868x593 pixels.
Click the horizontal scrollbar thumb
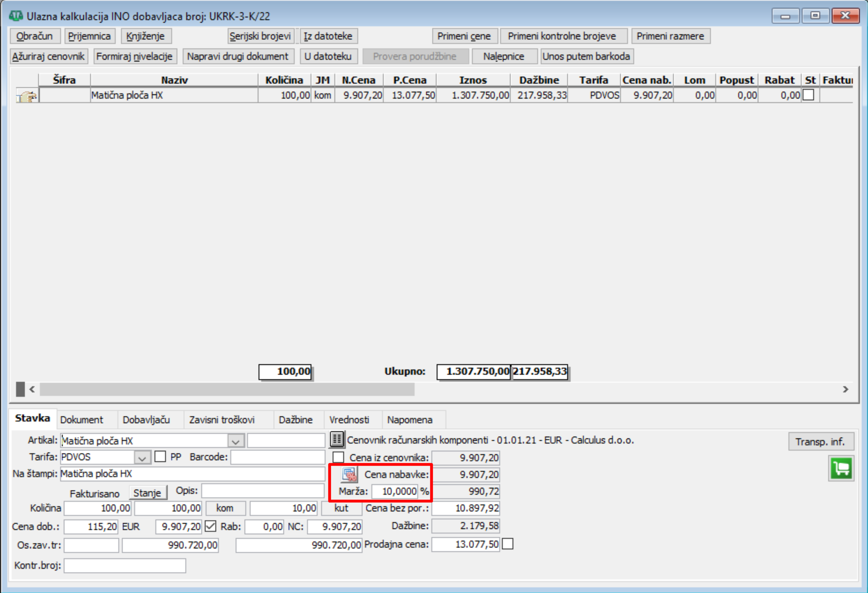227,389
